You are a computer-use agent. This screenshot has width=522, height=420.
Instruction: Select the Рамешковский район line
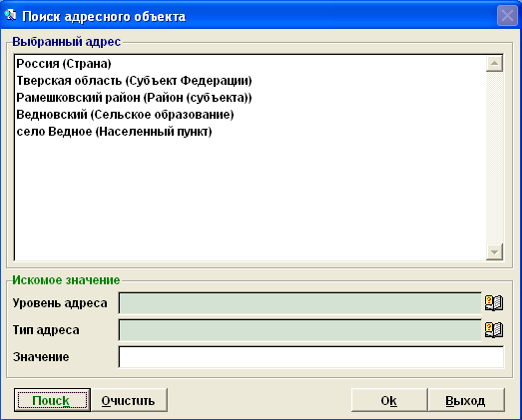pos(134,98)
